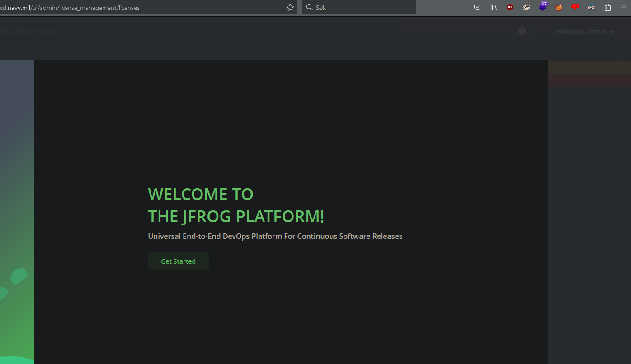Open the Return YouTube Dislike extension
The image size is (631, 364).
[x=575, y=7]
